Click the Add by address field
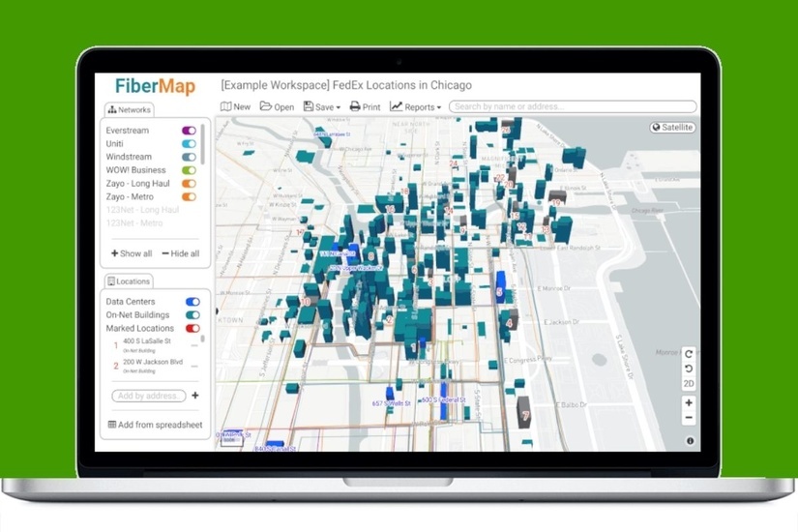Viewport: 798px width, 532px height. click(149, 396)
